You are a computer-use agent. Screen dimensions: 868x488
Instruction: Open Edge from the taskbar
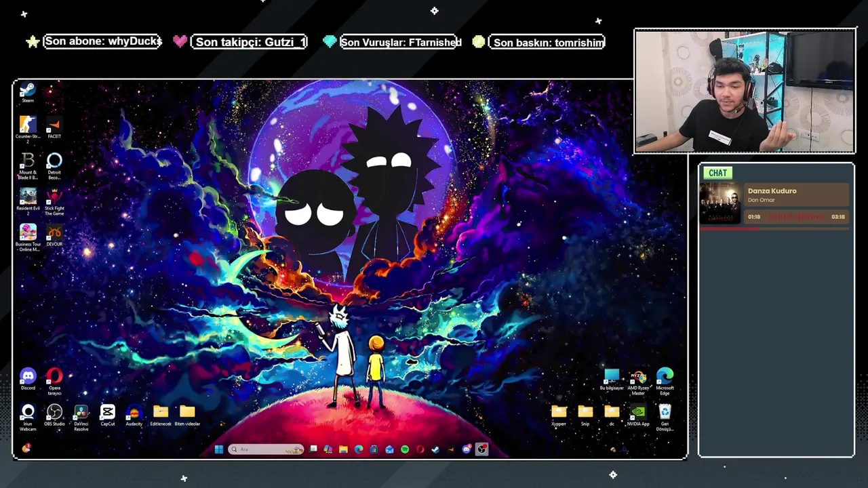coord(359,449)
